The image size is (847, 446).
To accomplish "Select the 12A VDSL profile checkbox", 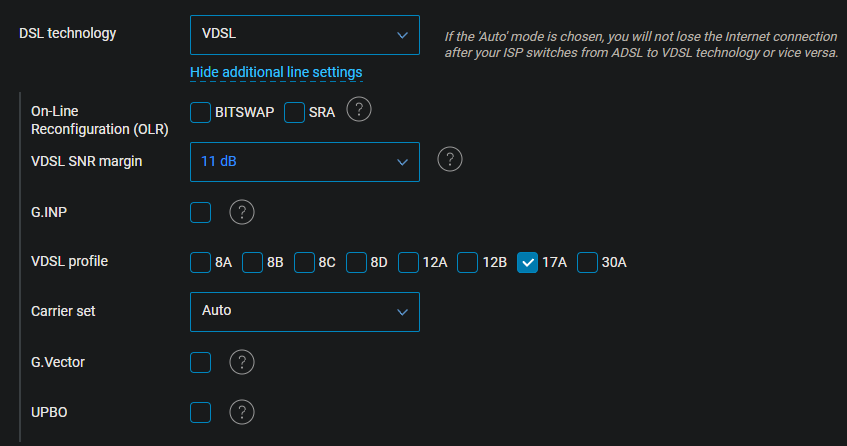I will click(x=408, y=262).
